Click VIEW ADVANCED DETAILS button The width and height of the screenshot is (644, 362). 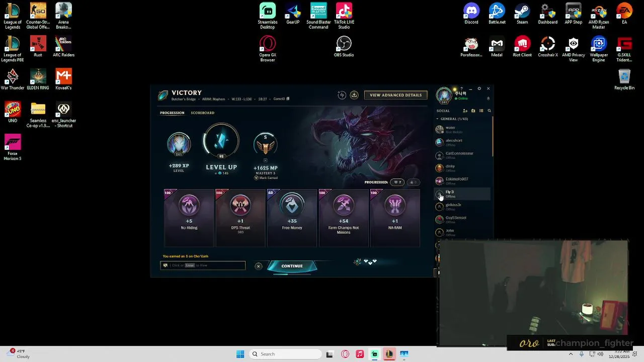tap(395, 95)
